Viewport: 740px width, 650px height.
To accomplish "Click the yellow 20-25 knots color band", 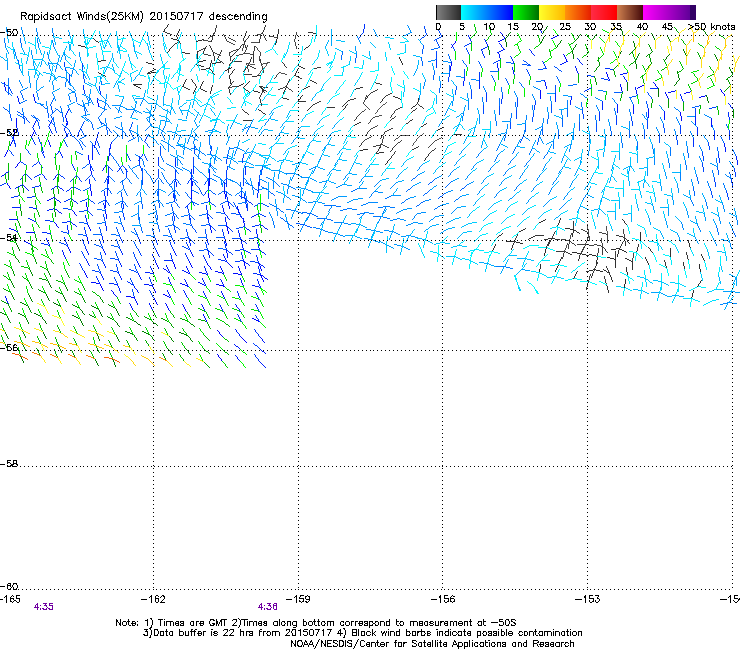I will pos(552,12).
